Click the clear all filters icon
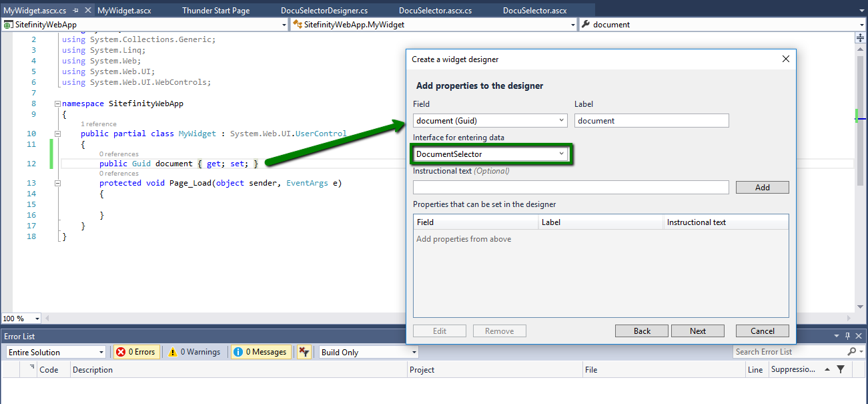The image size is (868, 404). (x=304, y=352)
